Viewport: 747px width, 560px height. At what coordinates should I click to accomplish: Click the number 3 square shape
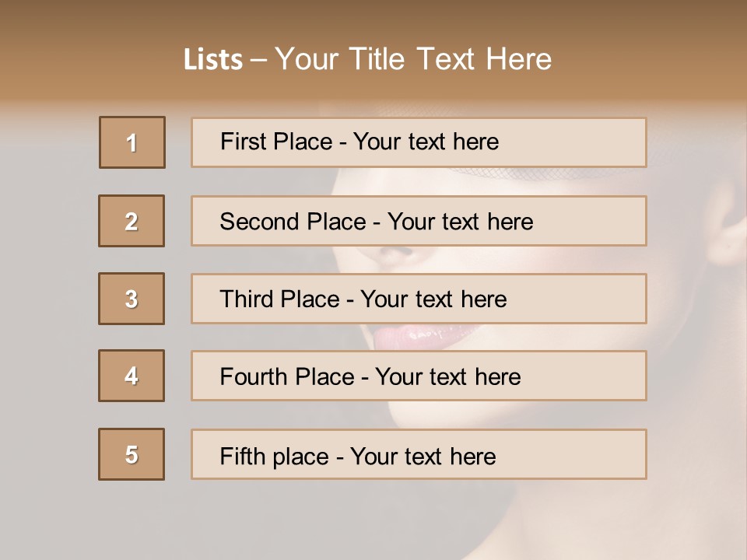(x=132, y=299)
